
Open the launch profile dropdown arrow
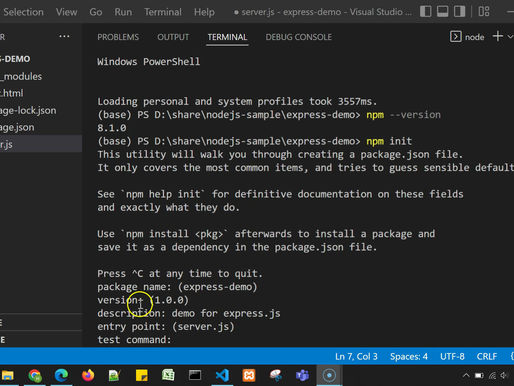tap(510, 37)
